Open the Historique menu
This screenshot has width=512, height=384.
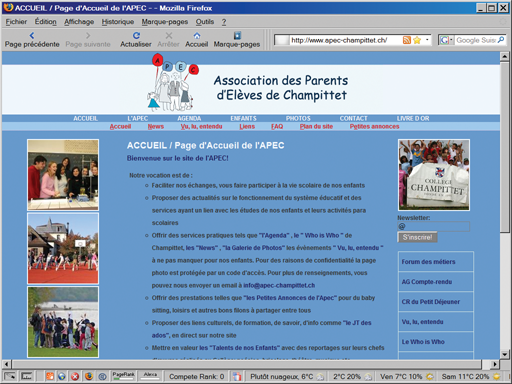[x=118, y=22]
